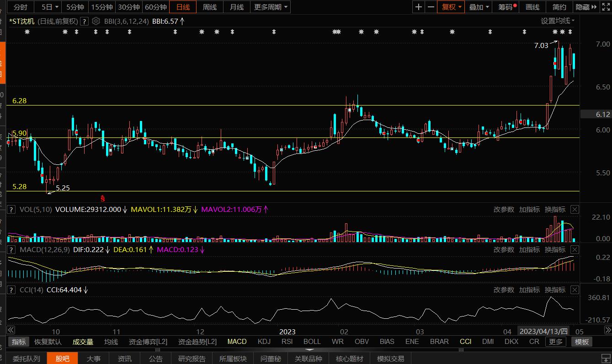Open the 公告 announcements tab
The height and width of the screenshot is (364, 612).
[x=155, y=359]
